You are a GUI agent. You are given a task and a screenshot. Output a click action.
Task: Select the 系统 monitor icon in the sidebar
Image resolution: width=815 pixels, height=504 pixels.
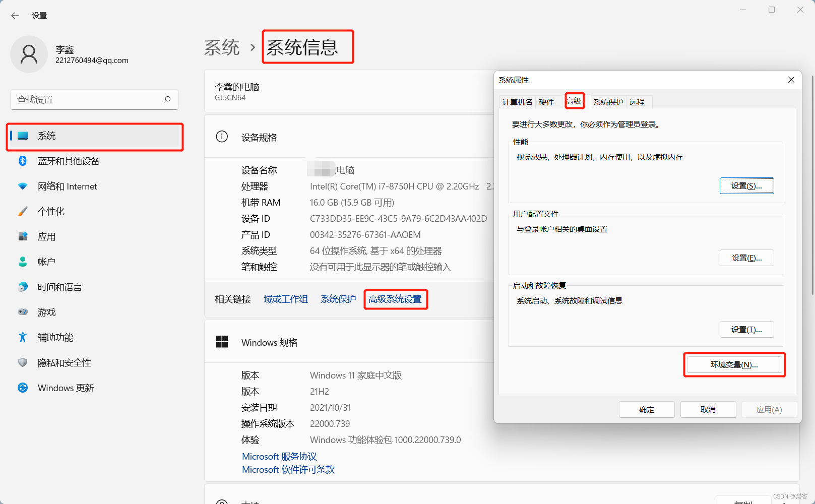point(23,136)
